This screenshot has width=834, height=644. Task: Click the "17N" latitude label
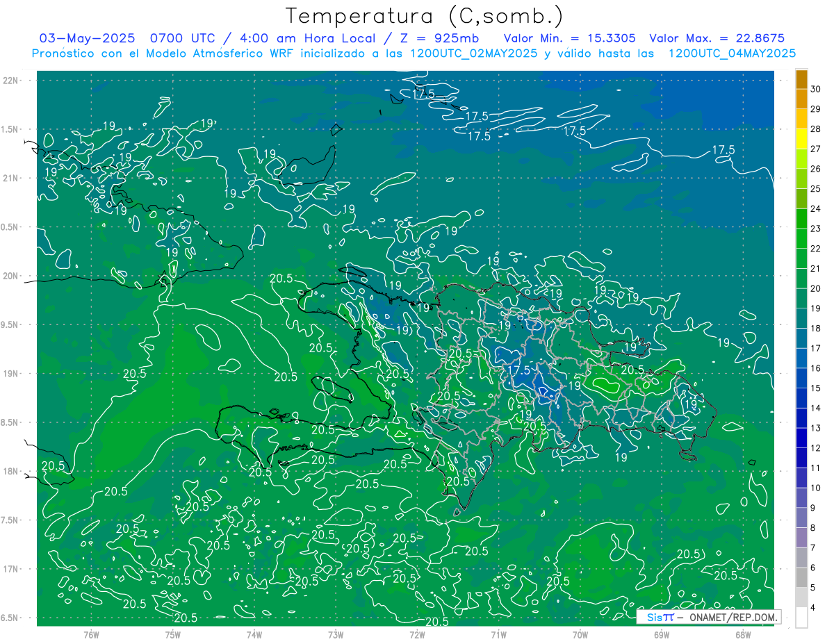pos(10,569)
